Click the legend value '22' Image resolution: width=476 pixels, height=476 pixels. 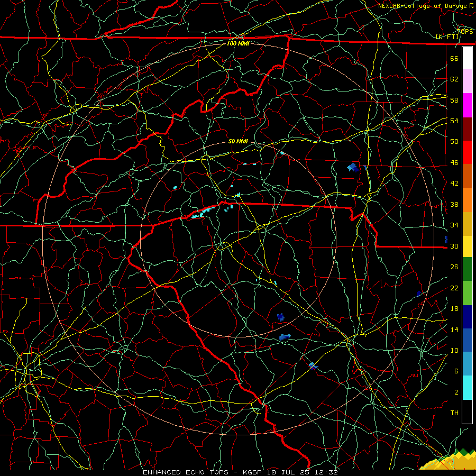coord(454,288)
